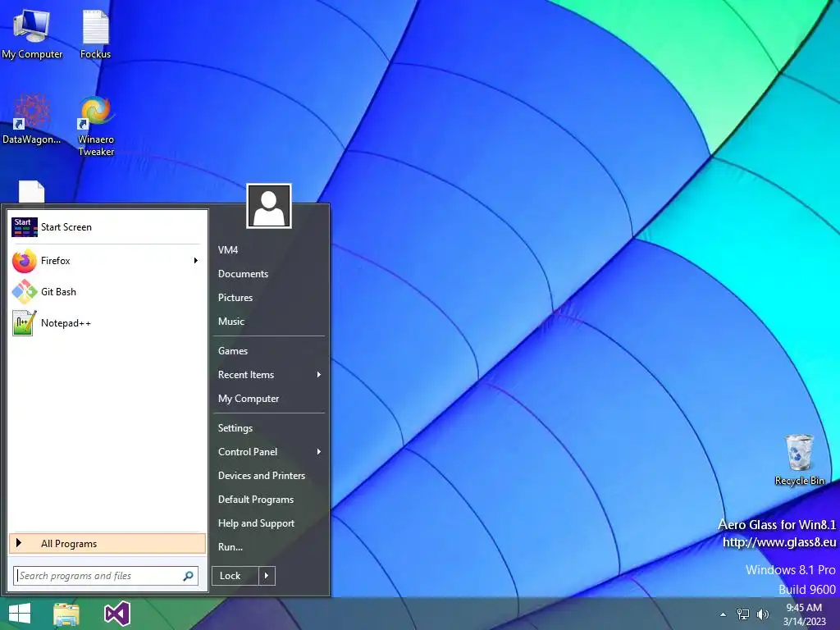
Task: Open Visual Studio from the taskbar
Action: 116,614
